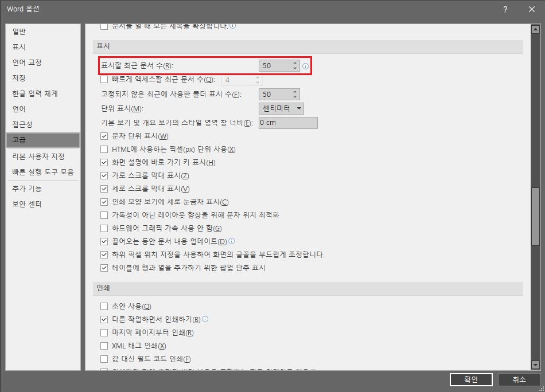Open the 보안 센터 category
Screen dimensions: 545x392
[x=43, y=204]
